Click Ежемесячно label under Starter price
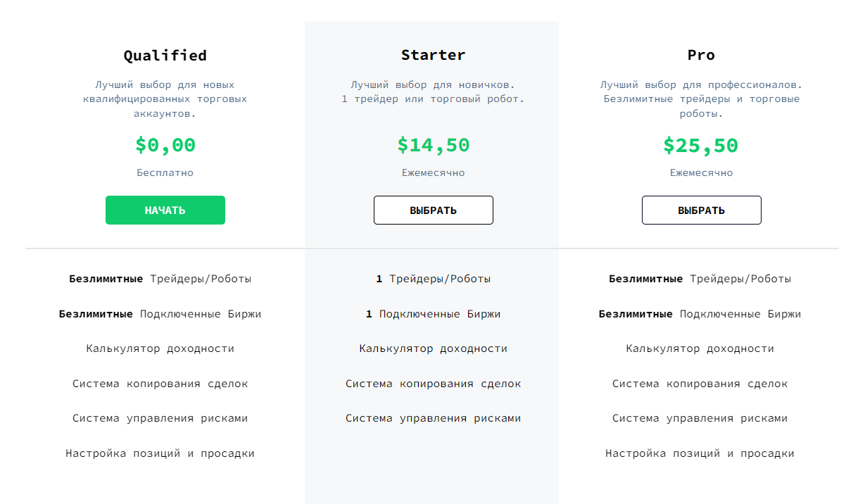 click(x=433, y=172)
